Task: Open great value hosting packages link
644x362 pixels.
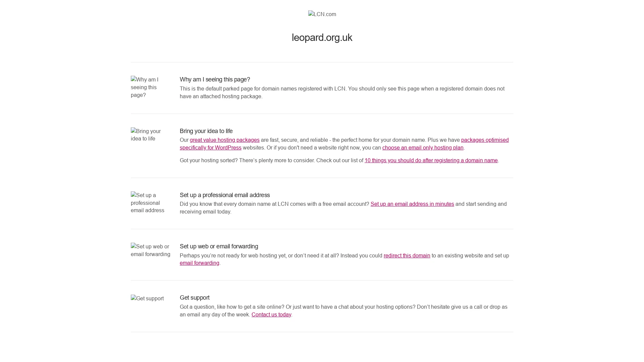Action: coord(225,140)
